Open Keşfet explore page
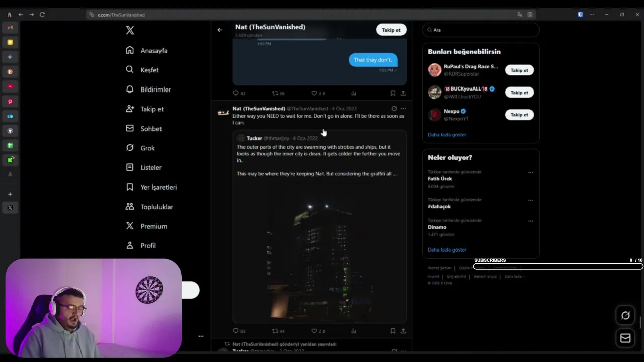 (x=142, y=70)
